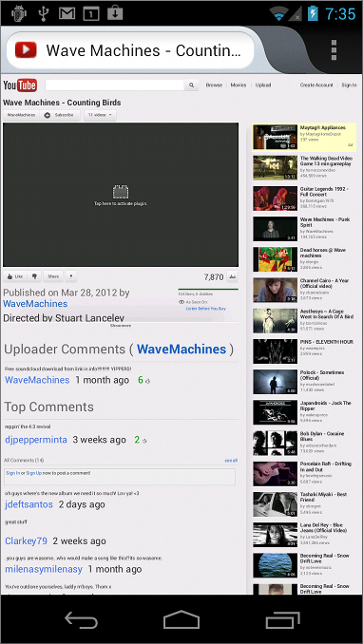Screen dimensions: 363x644
Task: Click the see all comments link
Action: click(x=231, y=461)
